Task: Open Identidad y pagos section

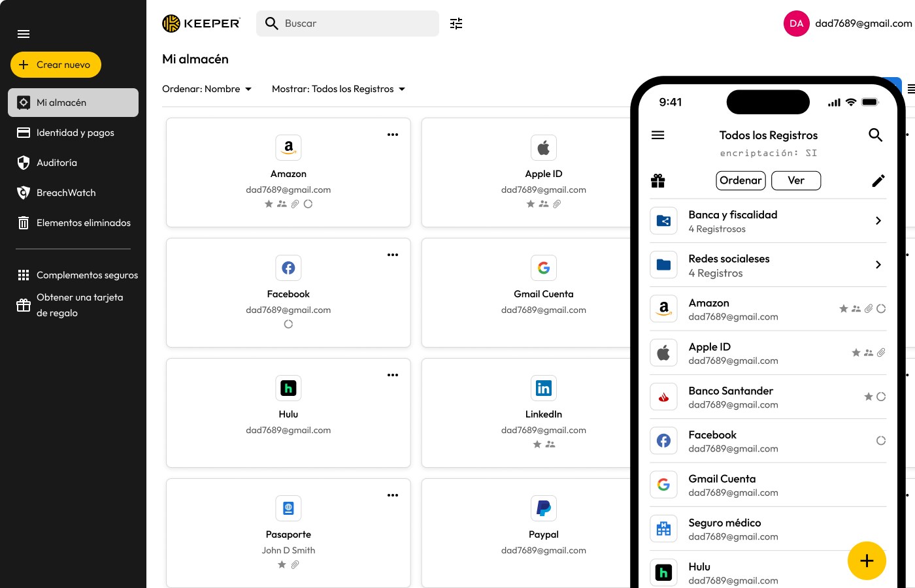Action: click(x=73, y=133)
